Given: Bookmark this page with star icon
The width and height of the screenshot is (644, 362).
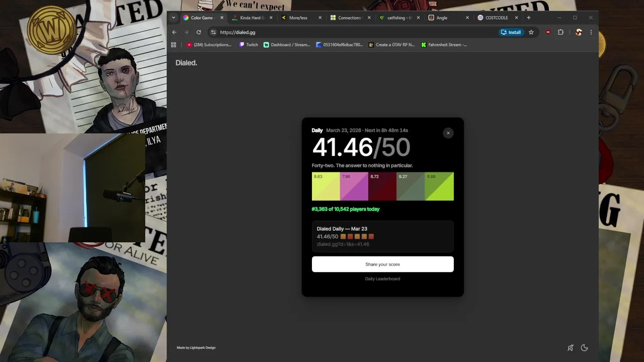Looking at the screenshot, I should 531,32.
